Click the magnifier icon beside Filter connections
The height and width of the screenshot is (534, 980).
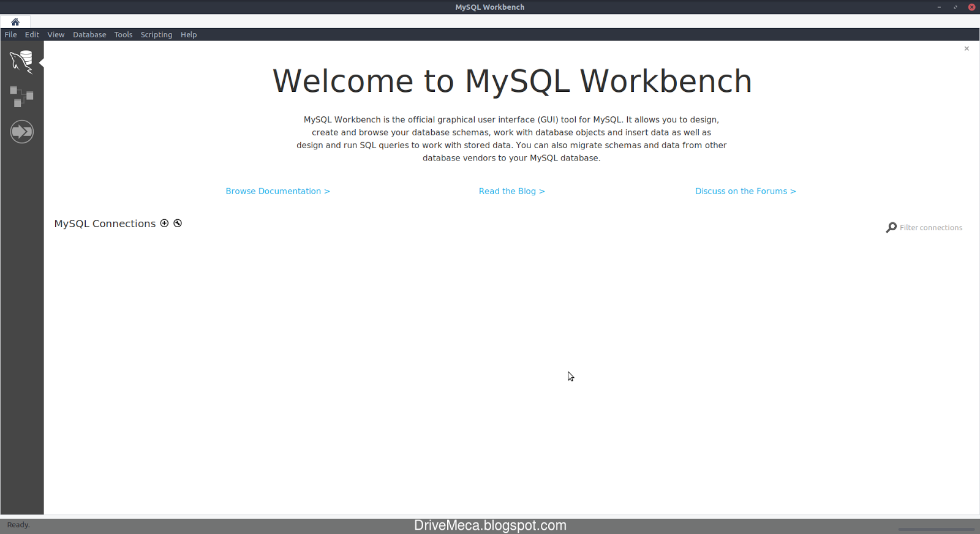[x=891, y=228]
